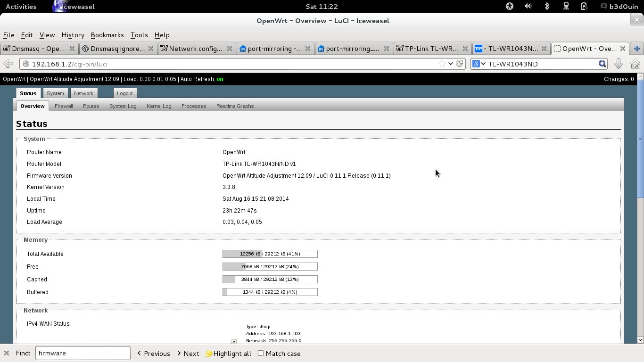The height and width of the screenshot is (362, 644).
Task: Click the battery status icon
Action: point(584,7)
